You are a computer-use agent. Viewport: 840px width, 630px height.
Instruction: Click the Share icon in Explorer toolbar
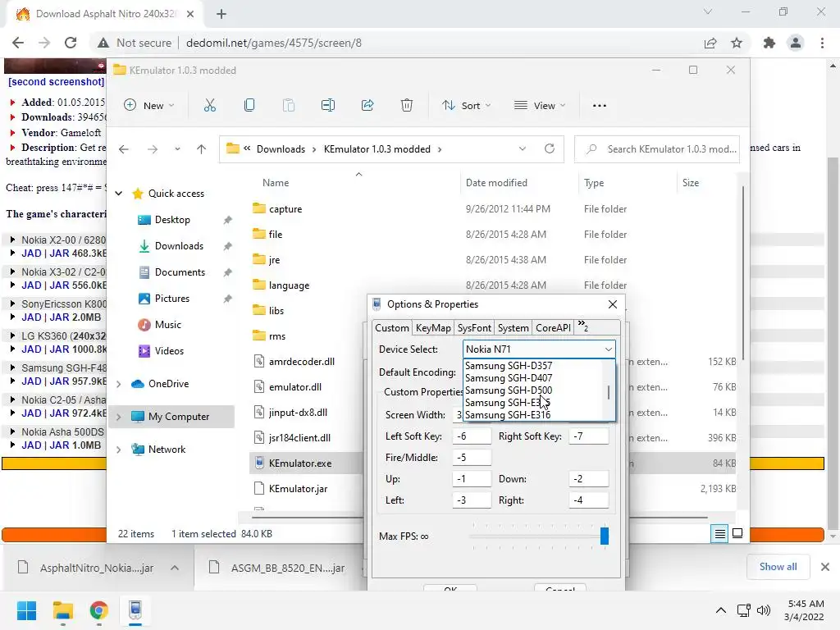pos(367,106)
